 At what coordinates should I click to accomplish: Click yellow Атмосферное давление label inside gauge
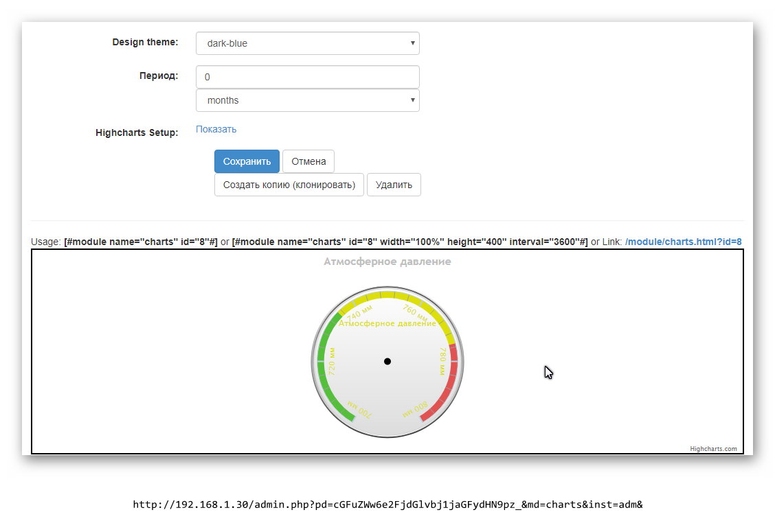pos(387,323)
